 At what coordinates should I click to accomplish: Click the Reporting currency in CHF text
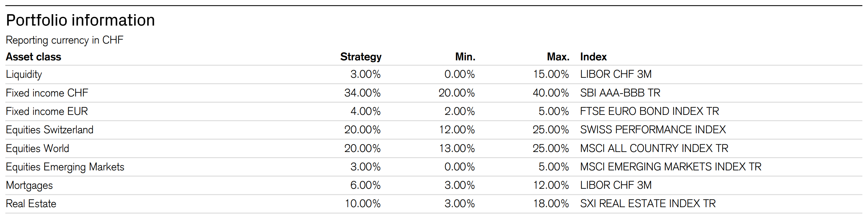point(65,40)
